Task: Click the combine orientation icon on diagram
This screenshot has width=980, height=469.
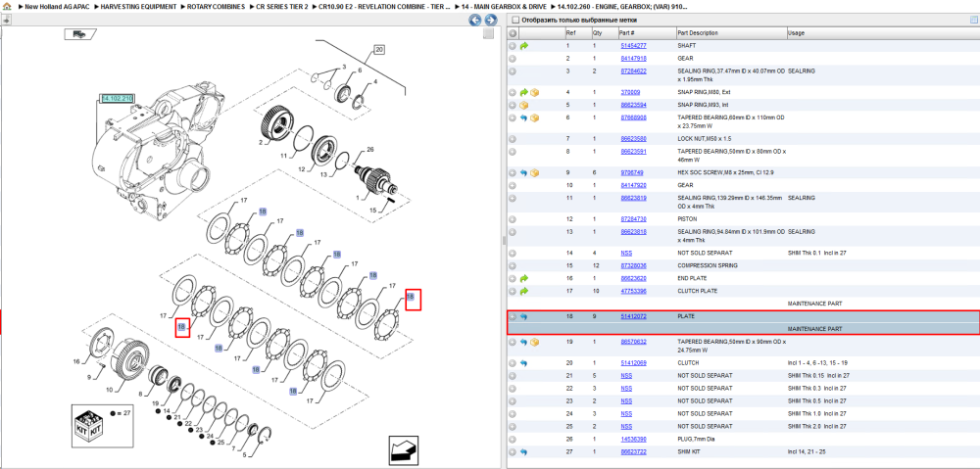Action: tap(79, 34)
